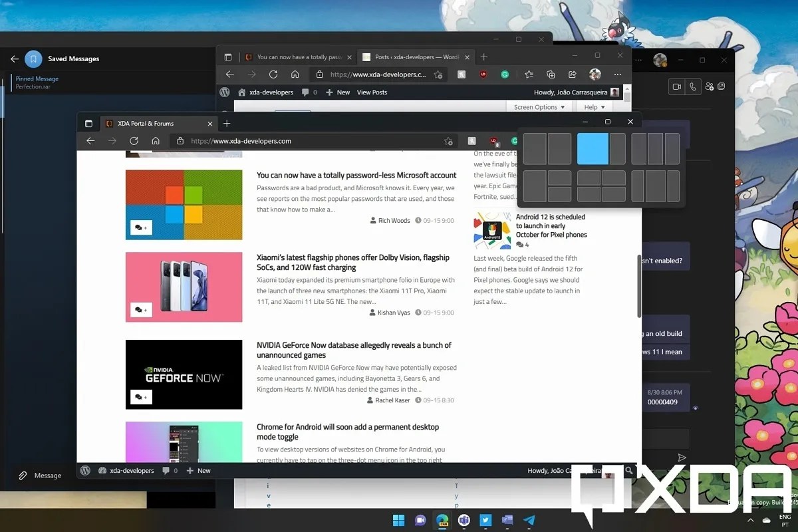Click the GeForce Now article thumbnail
Screen dimensions: 798x532
[184, 374]
